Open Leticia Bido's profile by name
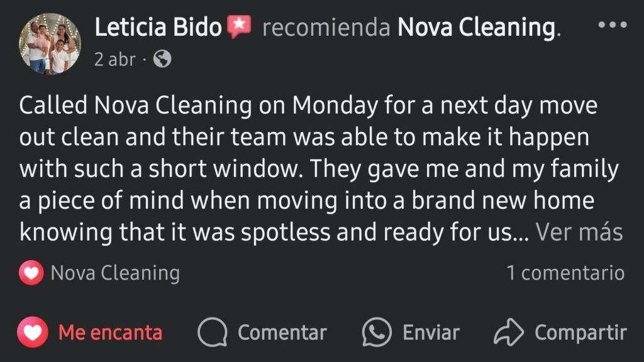 (158, 28)
